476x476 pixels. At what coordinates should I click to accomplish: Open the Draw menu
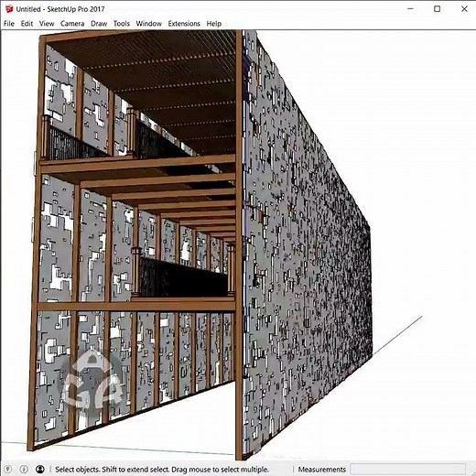[x=99, y=24]
